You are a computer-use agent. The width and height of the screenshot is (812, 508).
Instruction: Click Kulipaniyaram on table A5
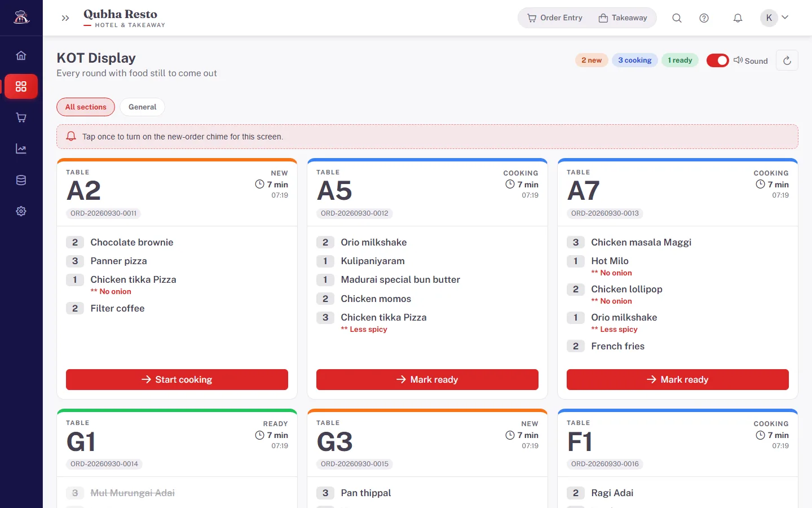coord(373,261)
